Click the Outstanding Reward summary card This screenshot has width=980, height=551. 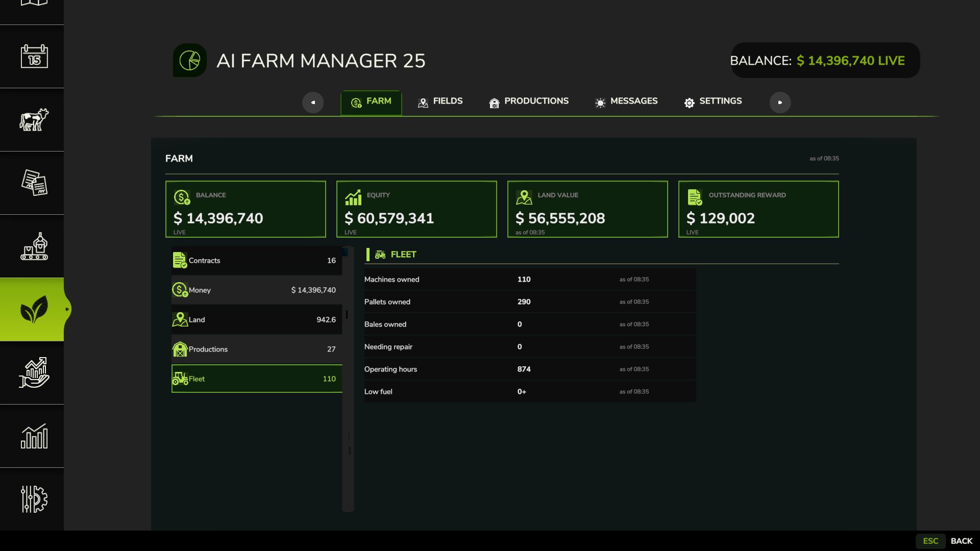tap(758, 209)
